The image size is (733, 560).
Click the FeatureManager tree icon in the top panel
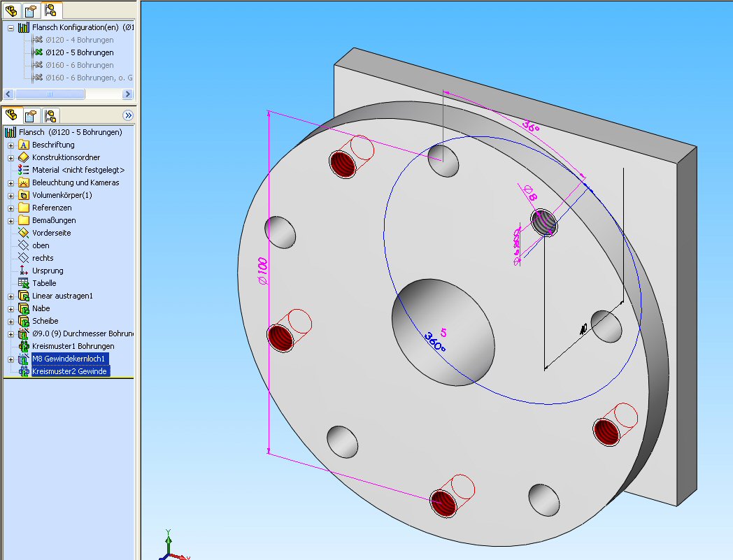(x=12, y=10)
